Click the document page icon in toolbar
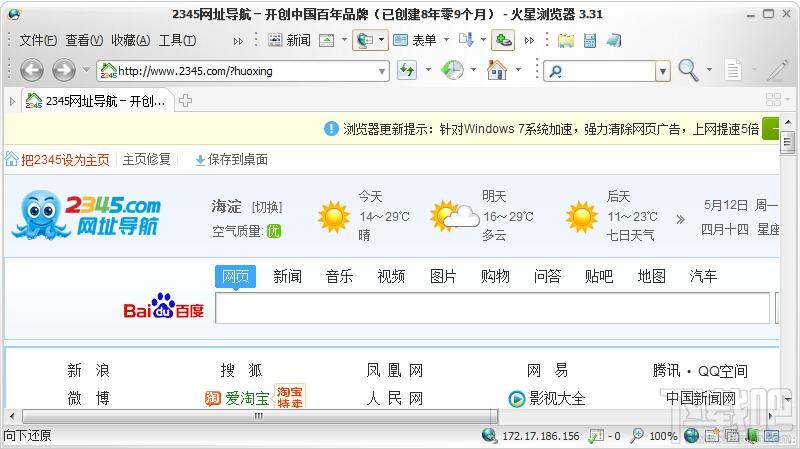This screenshot has height=449, width=800. point(733,70)
